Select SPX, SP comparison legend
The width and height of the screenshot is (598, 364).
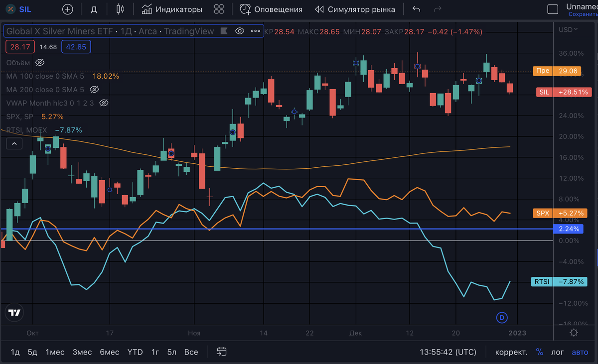[x=20, y=117]
